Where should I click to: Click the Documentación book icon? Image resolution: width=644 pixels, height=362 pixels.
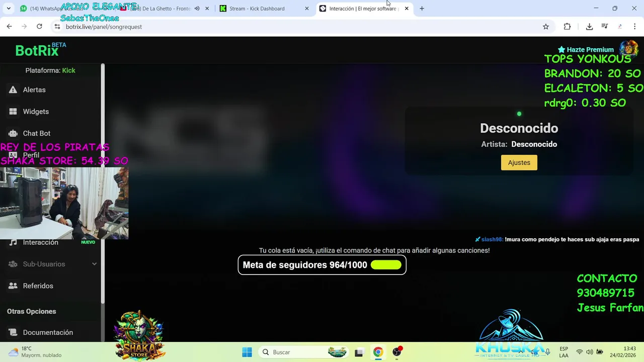click(13, 332)
